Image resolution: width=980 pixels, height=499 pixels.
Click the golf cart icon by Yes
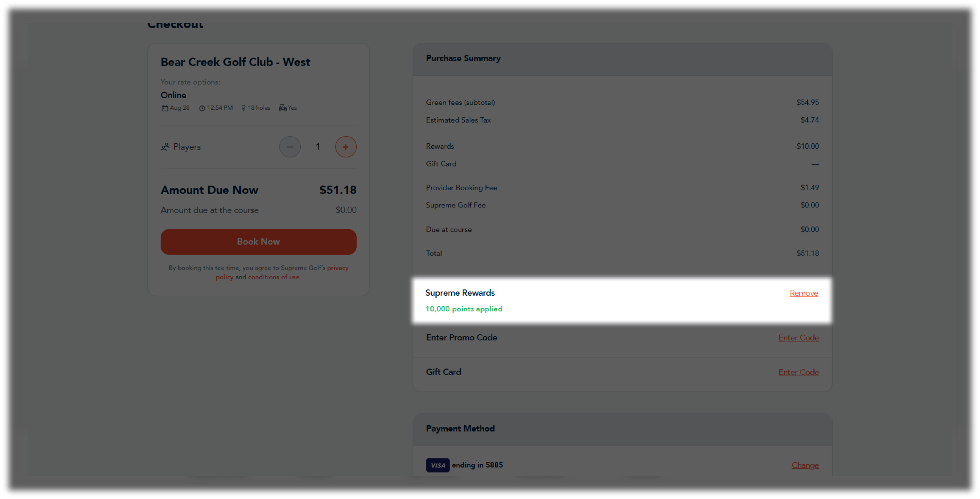pos(282,108)
